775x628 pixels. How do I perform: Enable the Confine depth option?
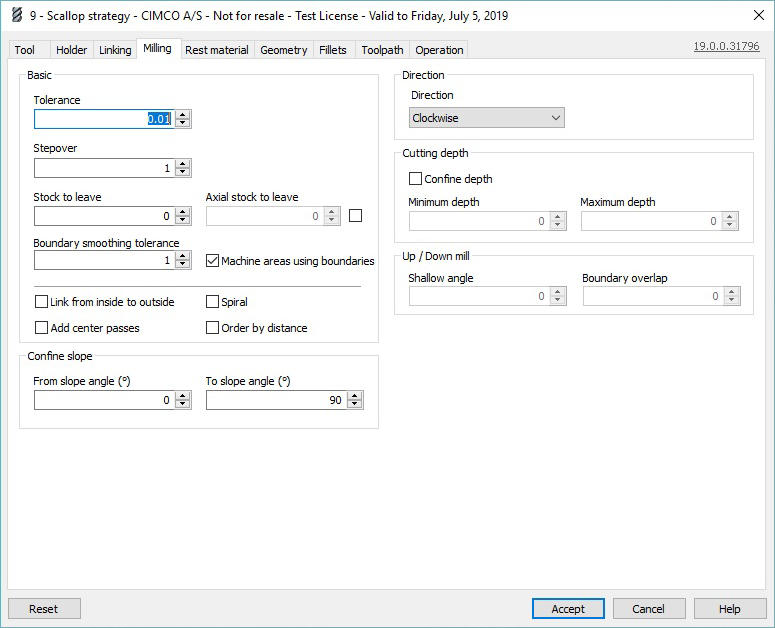pyautogui.click(x=415, y=179)
